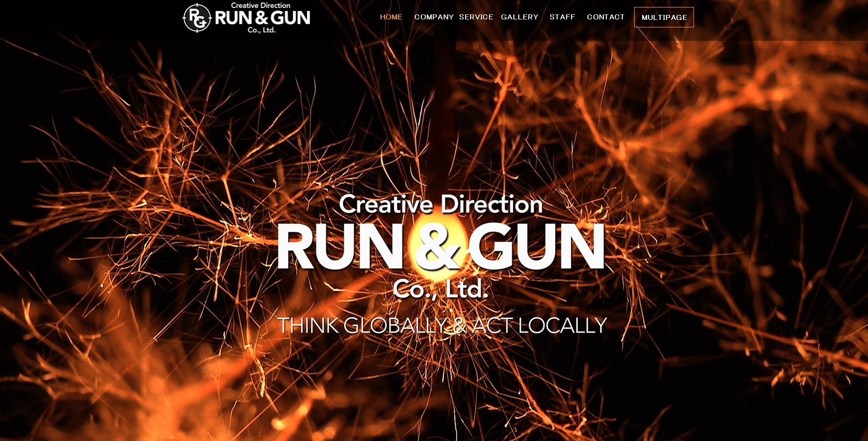Click the center 'Co., Ltd.' text
The image size is (868, 441).
441,289
